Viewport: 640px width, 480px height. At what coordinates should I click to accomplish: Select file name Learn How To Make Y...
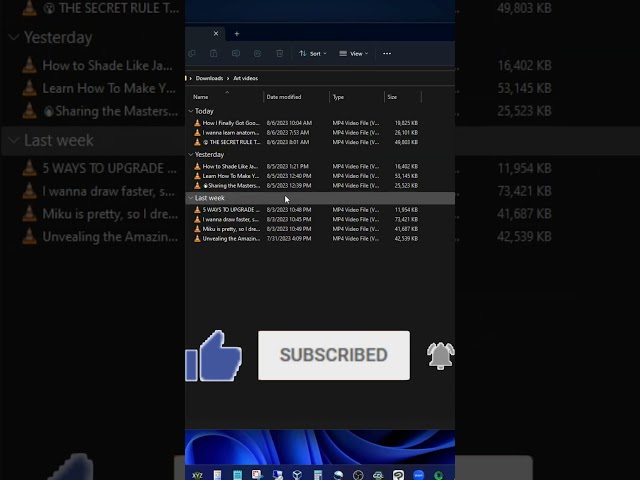(231, 176)
